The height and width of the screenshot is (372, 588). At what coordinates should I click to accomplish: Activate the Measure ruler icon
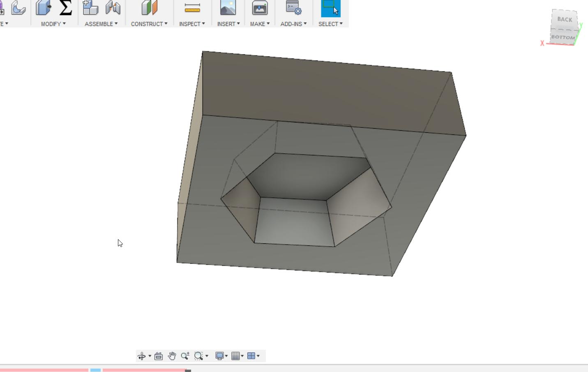[x=192, y=8]
